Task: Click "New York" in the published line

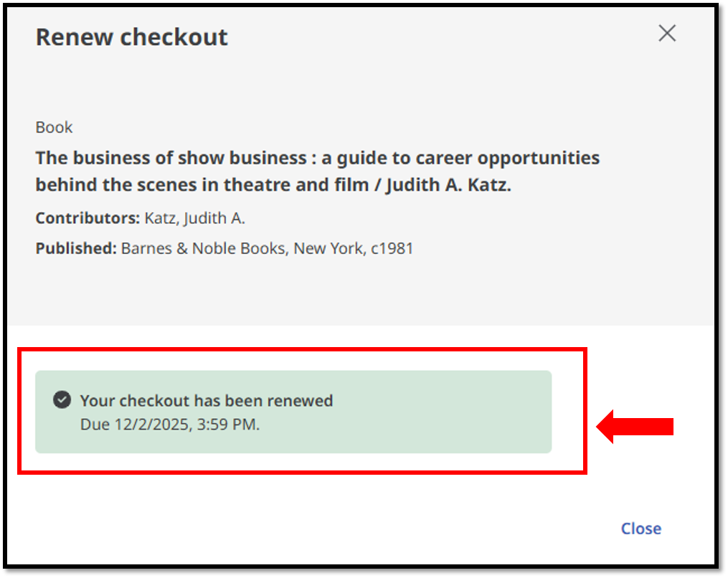Action: coord(328,249)
